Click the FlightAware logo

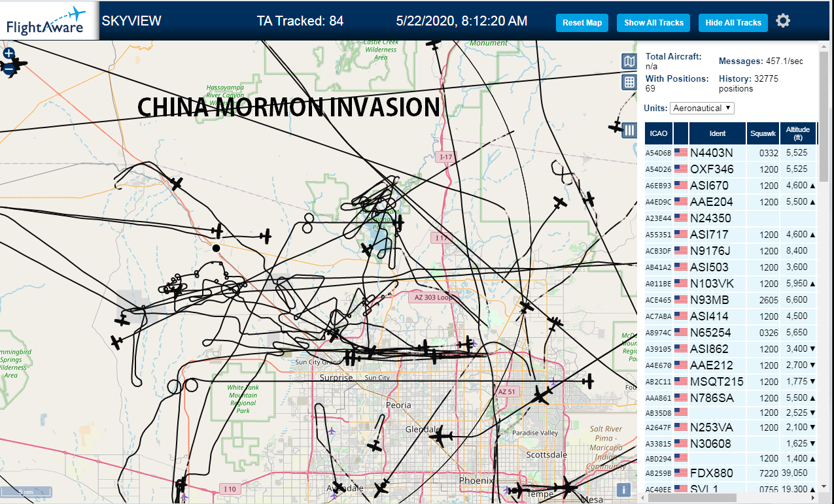(x=49, y=20)
